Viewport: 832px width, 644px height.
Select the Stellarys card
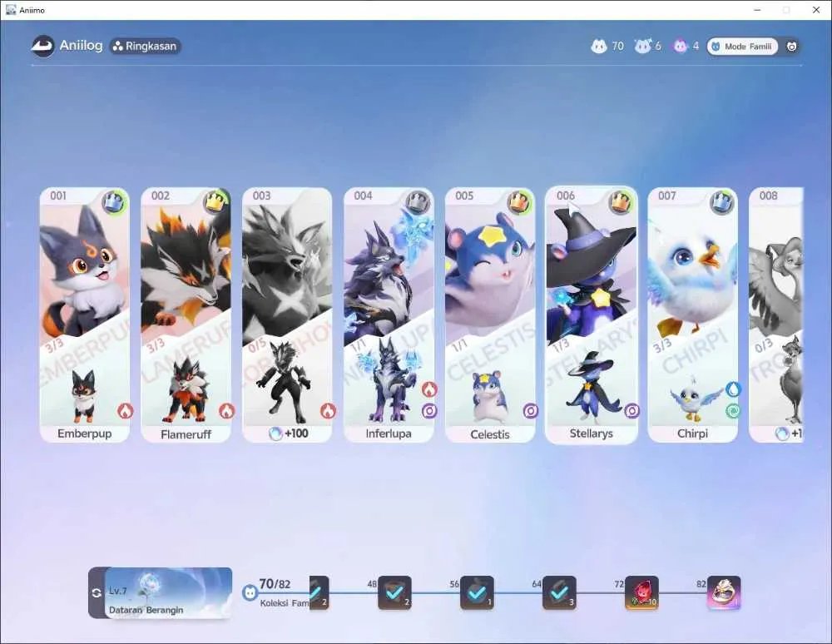click(x=592, y=315)
